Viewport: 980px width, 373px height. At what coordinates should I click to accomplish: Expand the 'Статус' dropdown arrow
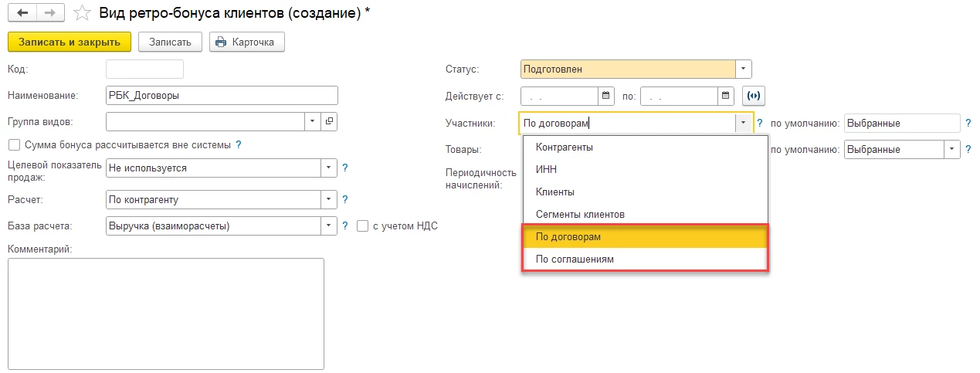(744, 70)
